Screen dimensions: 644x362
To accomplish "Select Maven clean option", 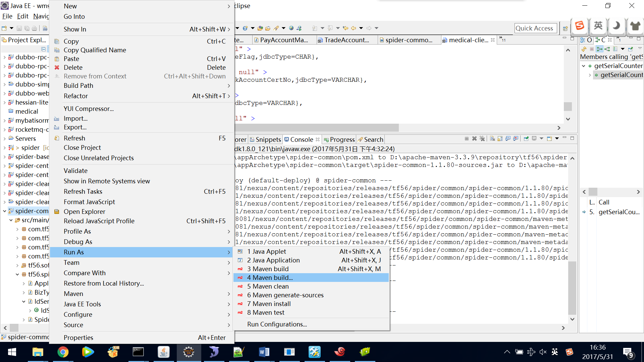I will pos(268,286).
